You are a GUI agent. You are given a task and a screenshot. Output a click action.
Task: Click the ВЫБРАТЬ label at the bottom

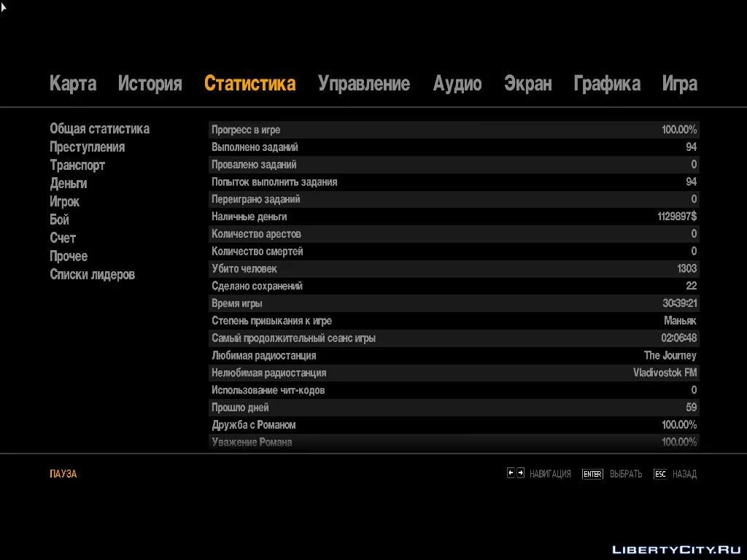(626, 474)
